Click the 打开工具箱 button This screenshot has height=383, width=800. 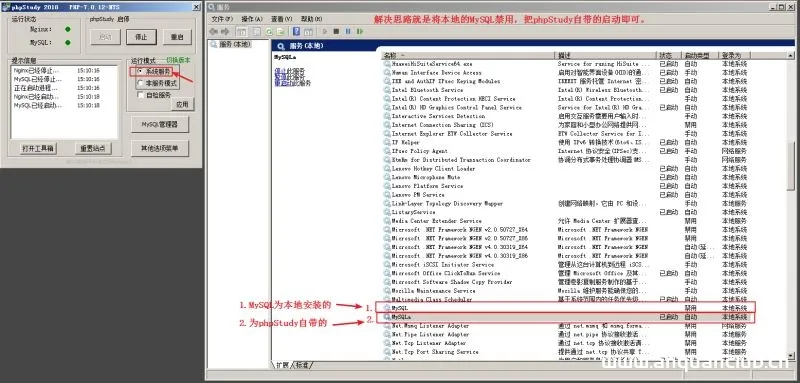pyautogui.click(x=39, y=148)
